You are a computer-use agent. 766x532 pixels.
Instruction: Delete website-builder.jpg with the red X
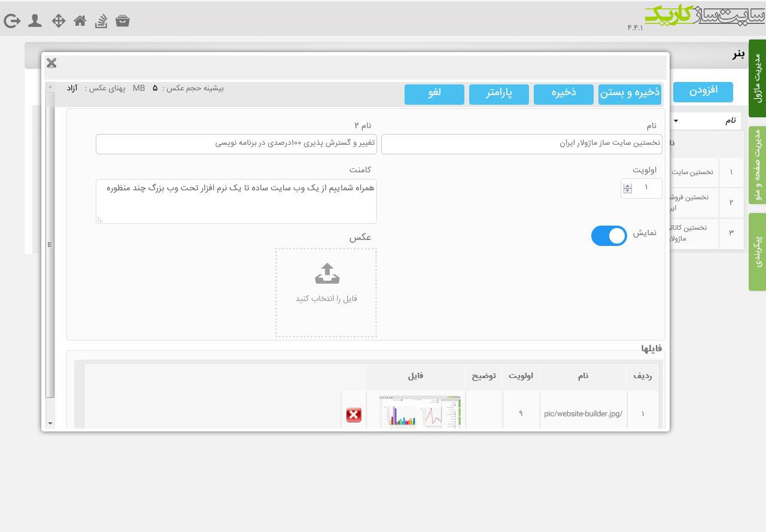point(354,415)
